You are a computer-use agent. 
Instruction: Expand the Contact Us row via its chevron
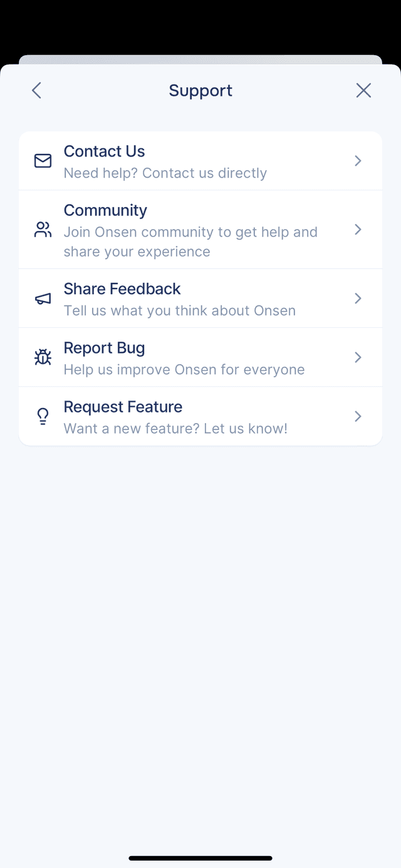(358, 161)
